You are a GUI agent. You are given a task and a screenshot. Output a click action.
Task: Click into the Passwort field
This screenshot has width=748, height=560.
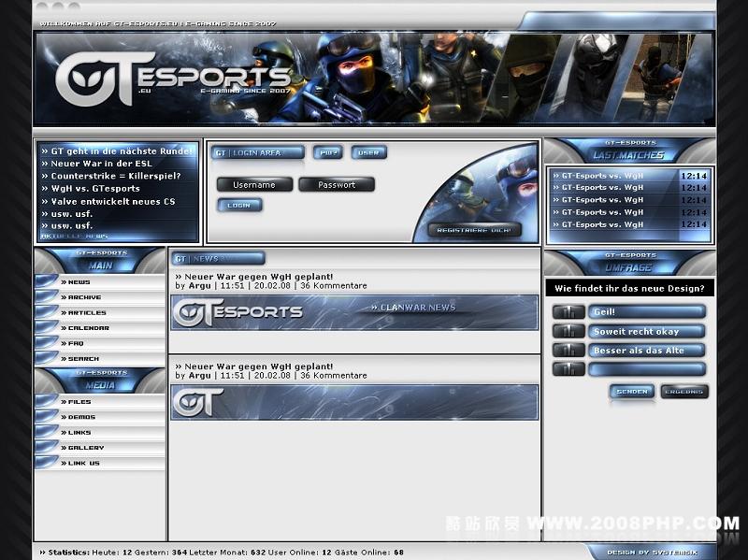click(x=337, y=184)
